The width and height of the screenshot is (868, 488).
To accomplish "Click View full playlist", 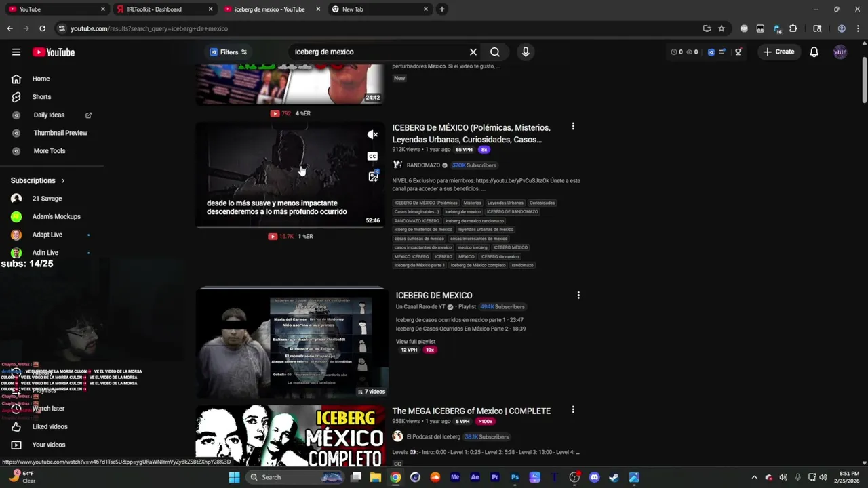I will tap(416, 342).
